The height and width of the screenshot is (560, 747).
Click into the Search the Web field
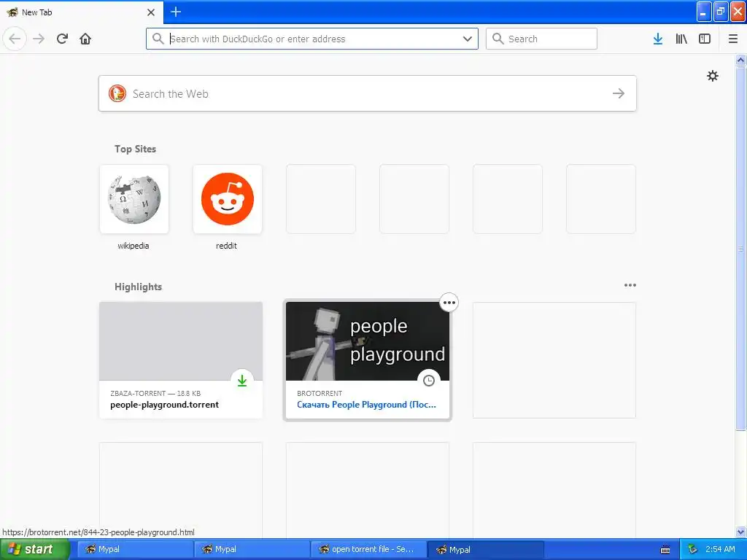[368, 93]
